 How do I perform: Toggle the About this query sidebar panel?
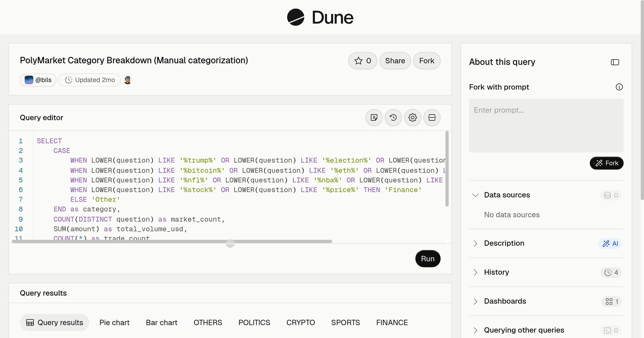coord(615,62)
